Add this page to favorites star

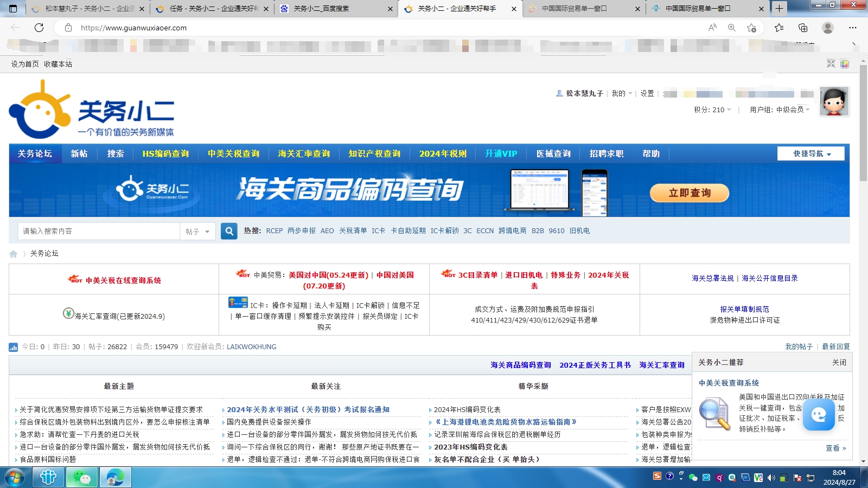coord(751,28)
